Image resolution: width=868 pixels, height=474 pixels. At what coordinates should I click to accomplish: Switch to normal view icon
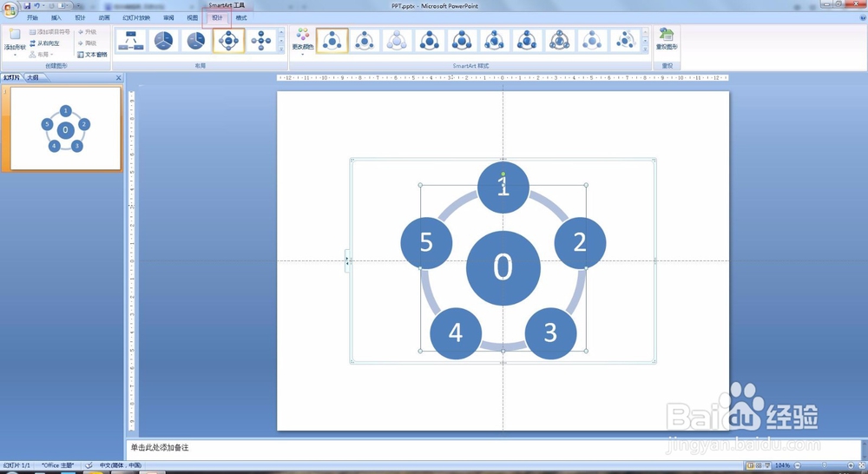pos(750,465)
